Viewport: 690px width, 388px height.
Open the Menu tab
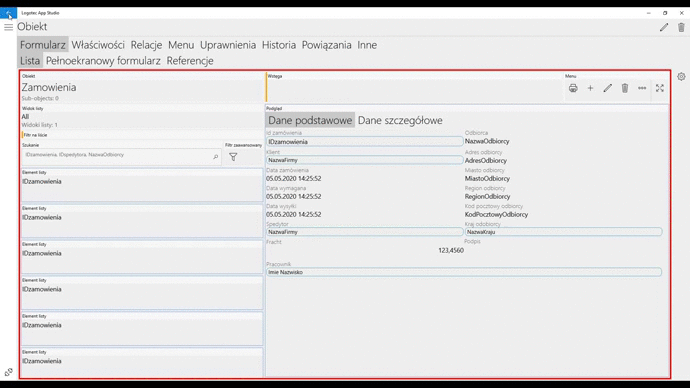point(181,45)
